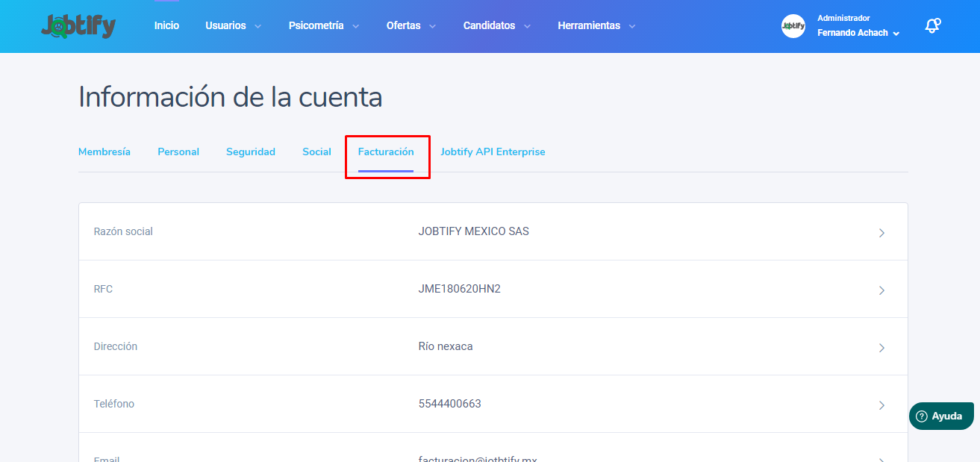Viewport: 980px width, 462px height.
Task: Switch to the Personal tab
Action: coord(178,152)
